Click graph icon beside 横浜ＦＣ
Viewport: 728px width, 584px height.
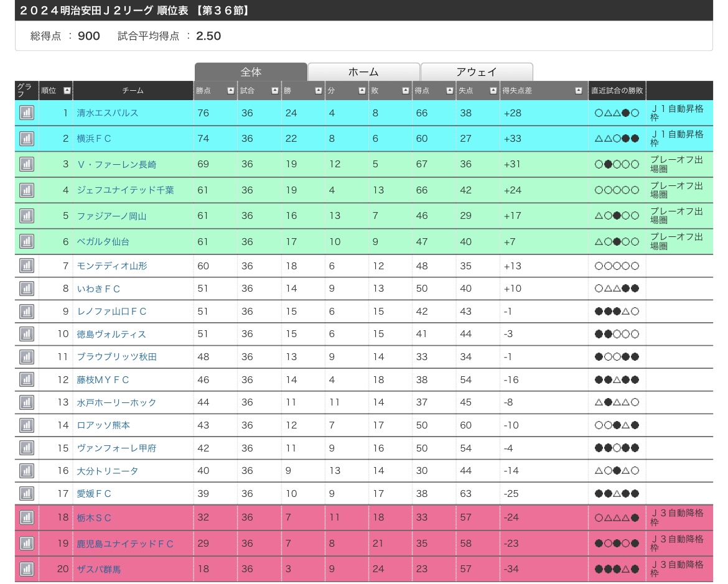click(26, 139)
